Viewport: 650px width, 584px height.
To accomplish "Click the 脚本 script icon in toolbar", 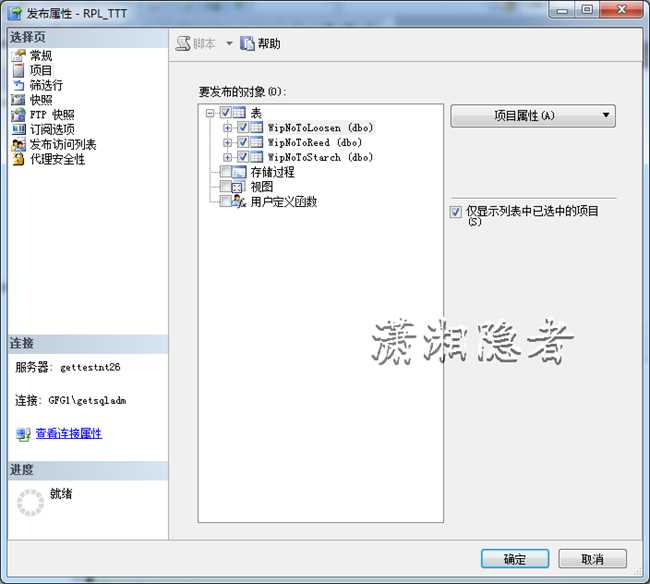I will click(183, 44).
